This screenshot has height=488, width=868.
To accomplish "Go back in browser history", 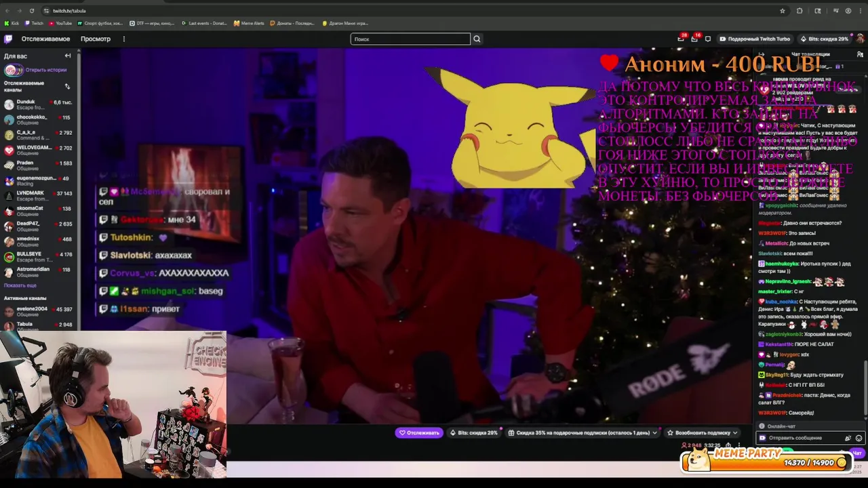I will point(7,11).
